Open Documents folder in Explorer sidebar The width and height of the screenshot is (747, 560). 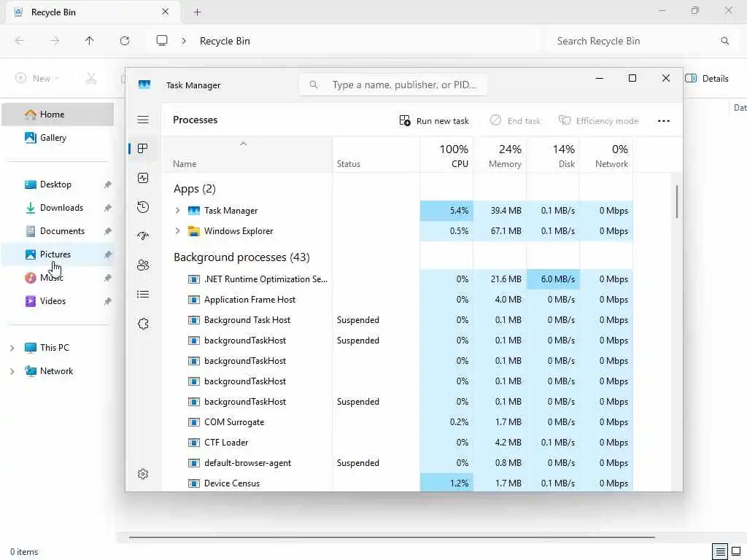[x=58, y=231]
